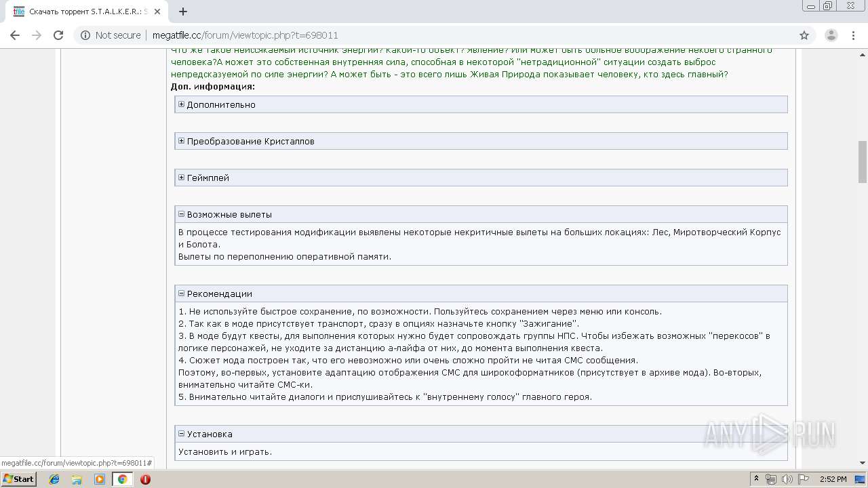Open the Chrome profile avatar
This screenshot has width=868, height=488.
click(x=831, y=35)
